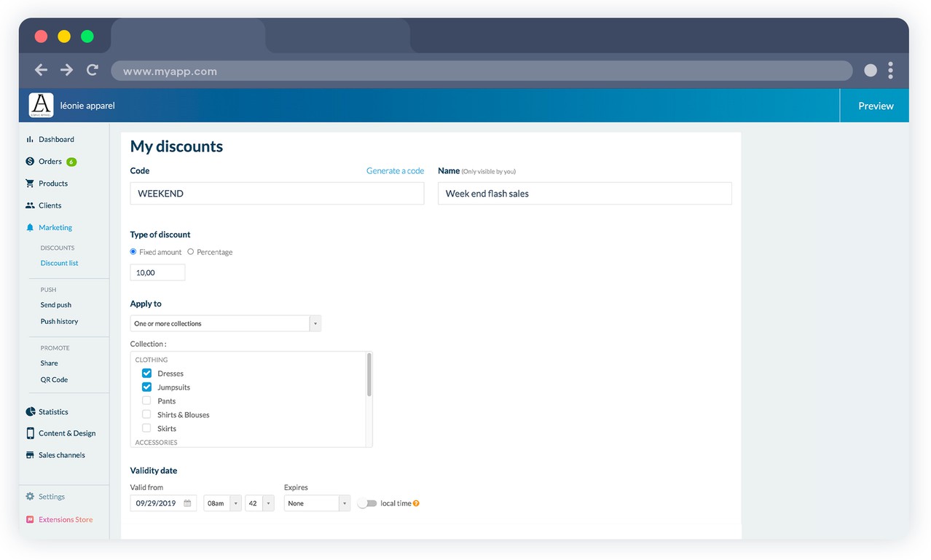Check the Shirts & Blouses collection
Image resolution: width=931 pixels, height=560 pixels.
(146, 414)
